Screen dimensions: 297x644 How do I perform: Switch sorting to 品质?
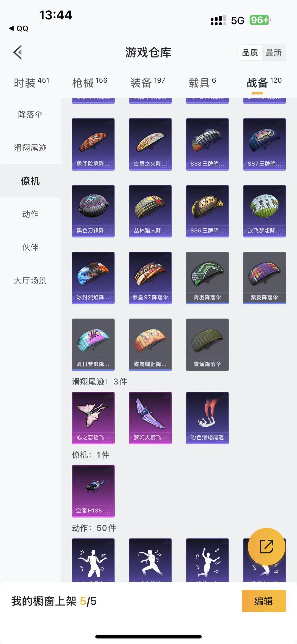(250, 53)
